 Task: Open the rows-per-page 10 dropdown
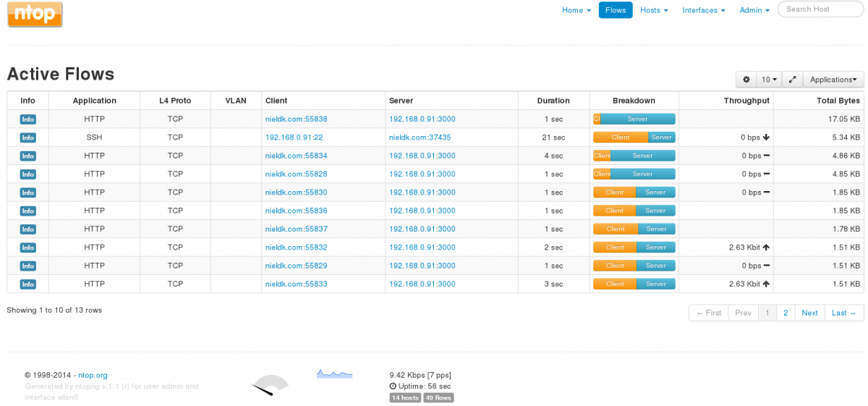pos(769,80)
